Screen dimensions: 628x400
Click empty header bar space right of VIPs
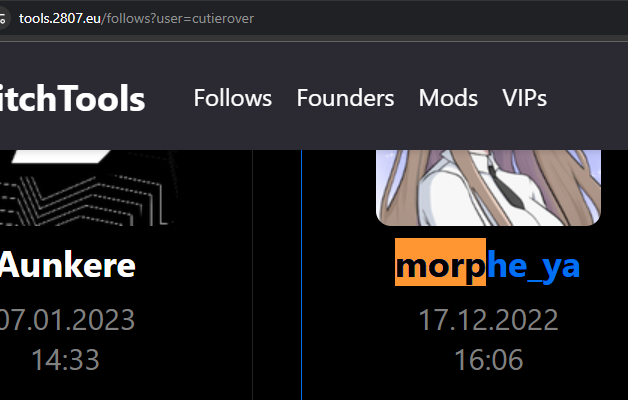click(x=588, y=98)
